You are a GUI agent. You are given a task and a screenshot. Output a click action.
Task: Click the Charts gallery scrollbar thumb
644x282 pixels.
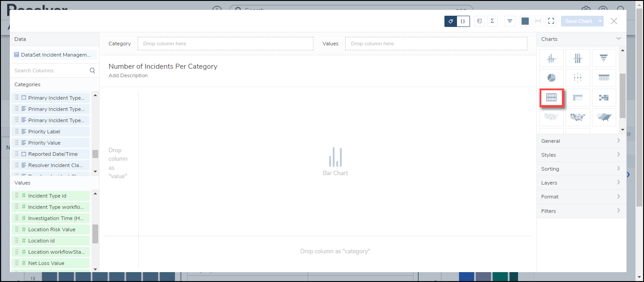(x=622, y=96)
